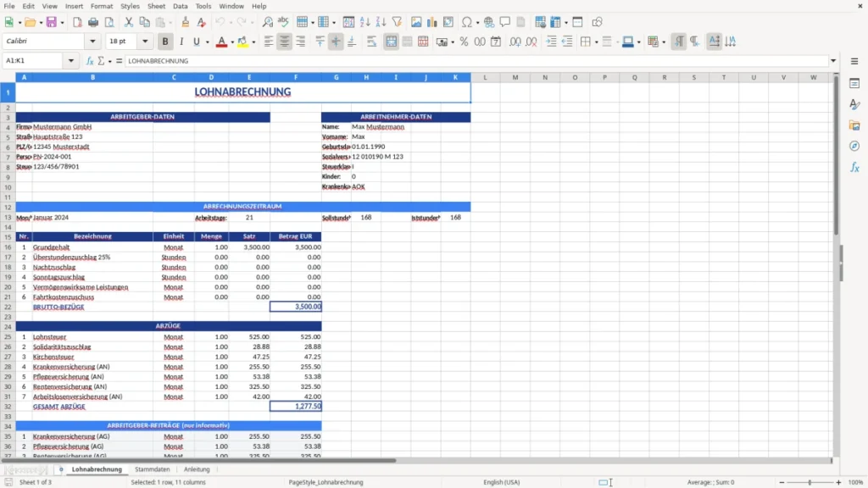Viewport: 868px width, 488px height.
Task: Click Increase Indent icon
Action: point(551,42)
